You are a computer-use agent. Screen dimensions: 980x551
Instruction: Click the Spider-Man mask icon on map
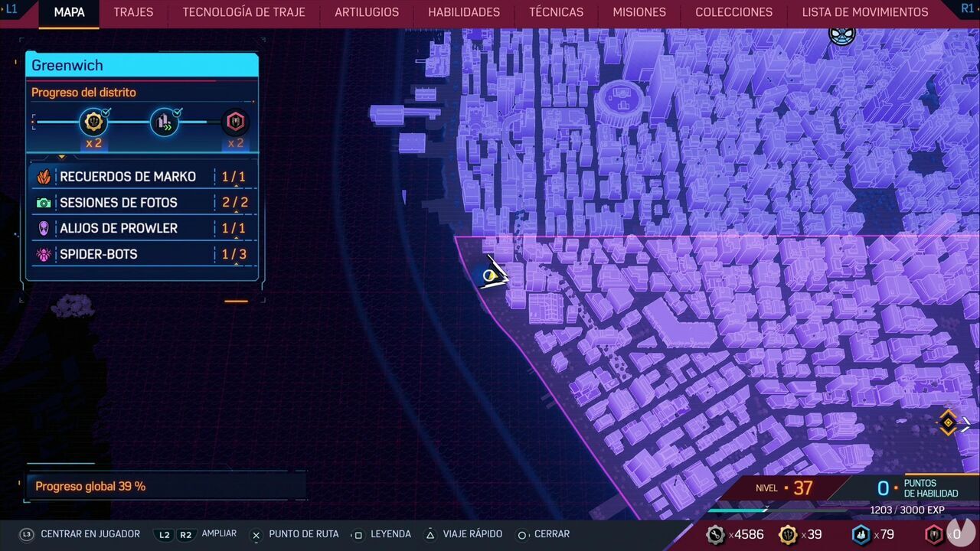(x=842, y=35)
